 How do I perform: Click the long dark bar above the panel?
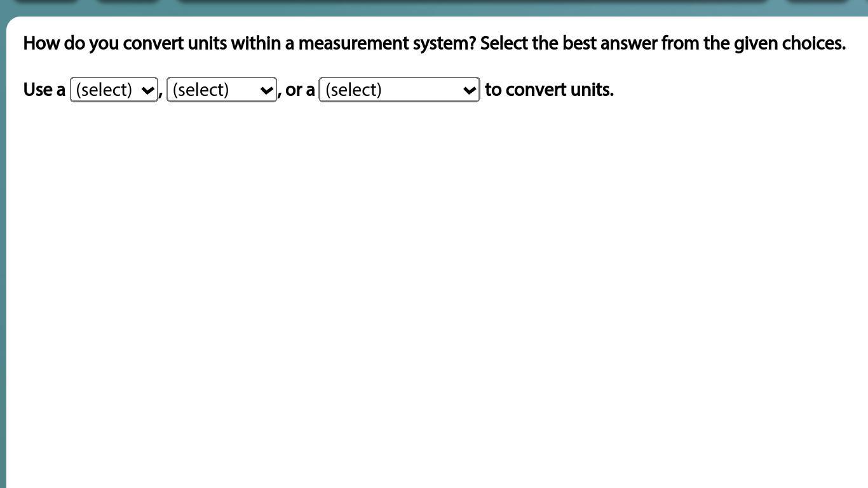tap(473, 1)
